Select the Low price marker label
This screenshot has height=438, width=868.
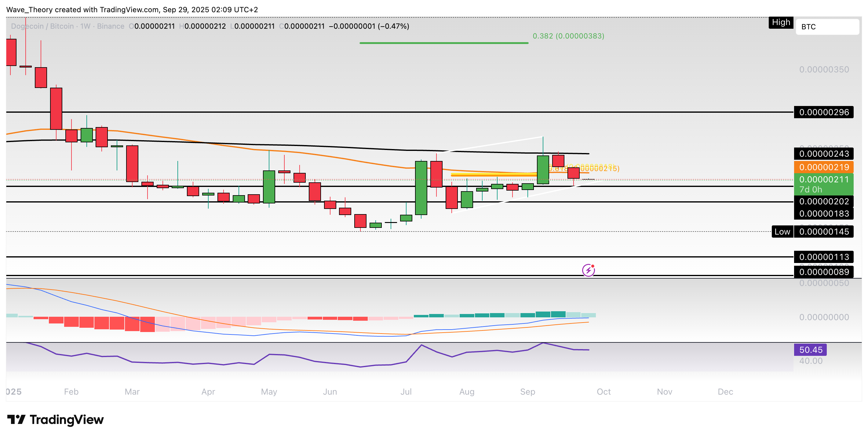pyautogui.click(x=782, y=232)
